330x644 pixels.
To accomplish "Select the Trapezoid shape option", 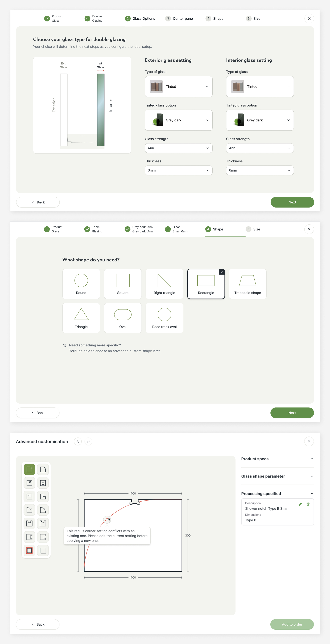I will click(x=247, y=284).
